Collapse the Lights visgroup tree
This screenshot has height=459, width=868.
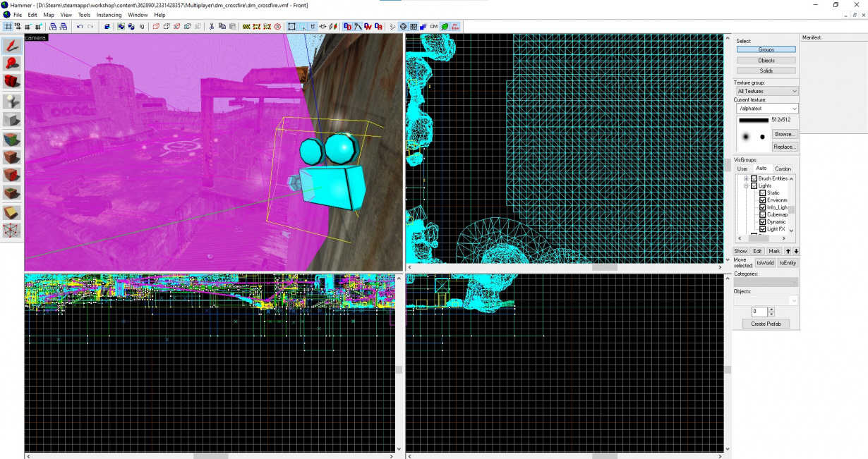[x=746, y=185]
